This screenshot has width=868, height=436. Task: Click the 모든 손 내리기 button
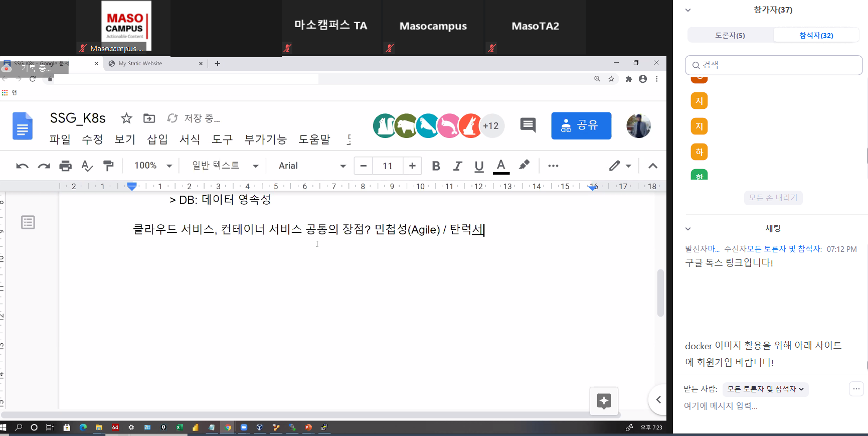click(773, 198)
